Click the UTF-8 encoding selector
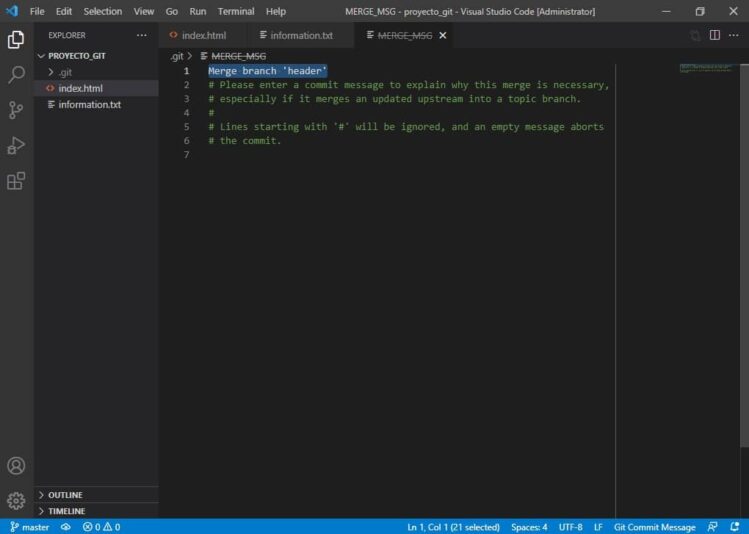749x534 pixels. (570, 526)
